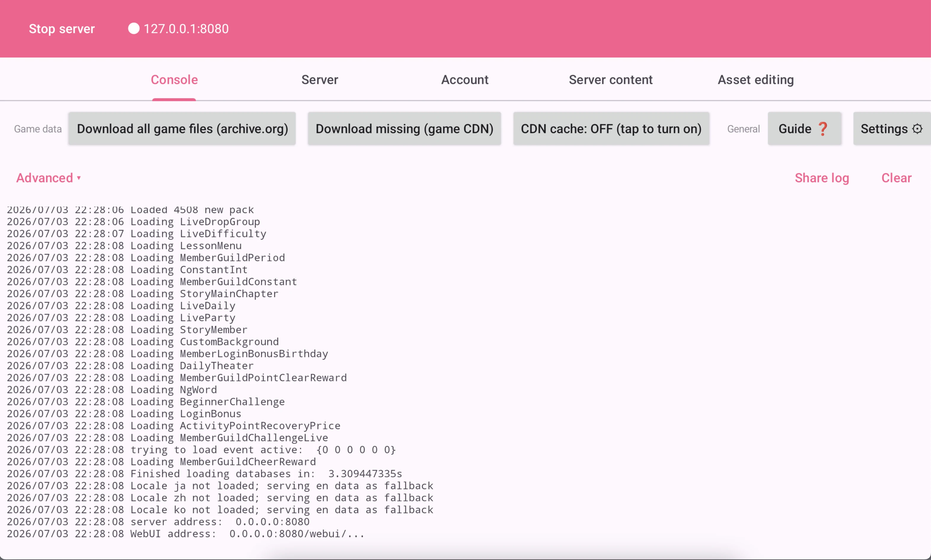931x560 pixels.
Task: Click the 'Loading LiveDaily' log line
Action: [121, 306]
